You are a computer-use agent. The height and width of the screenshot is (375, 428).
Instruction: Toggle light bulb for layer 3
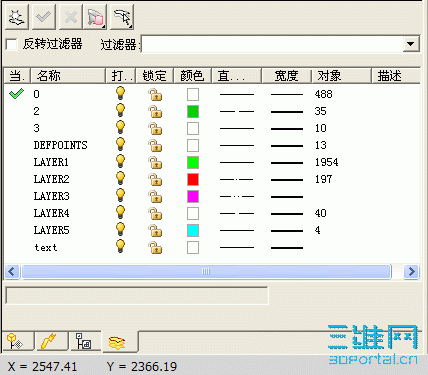[120, 127]
